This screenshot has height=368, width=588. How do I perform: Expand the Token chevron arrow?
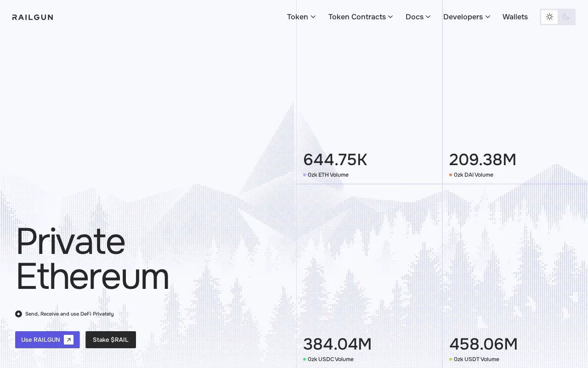coord(313,17)
